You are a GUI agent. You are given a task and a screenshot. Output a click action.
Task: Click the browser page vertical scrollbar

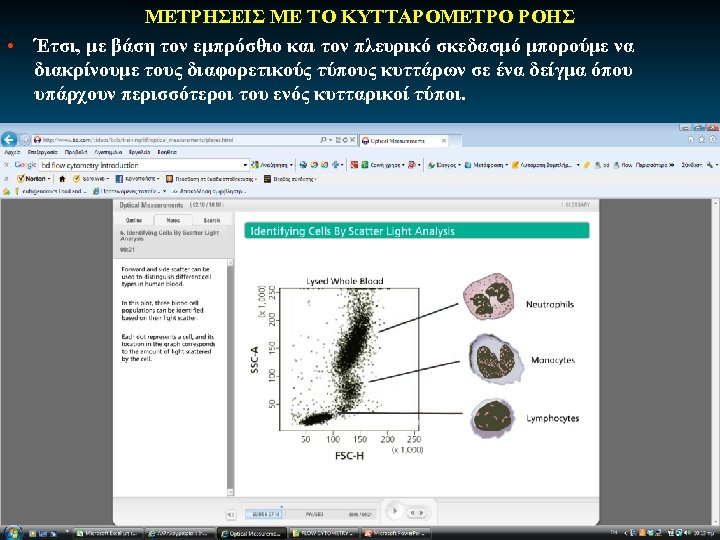coord(716,361)
